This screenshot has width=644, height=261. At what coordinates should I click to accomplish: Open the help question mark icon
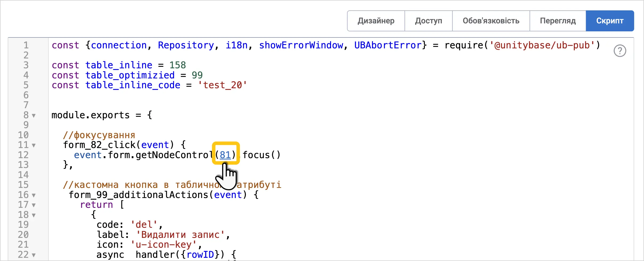(620, 51)
